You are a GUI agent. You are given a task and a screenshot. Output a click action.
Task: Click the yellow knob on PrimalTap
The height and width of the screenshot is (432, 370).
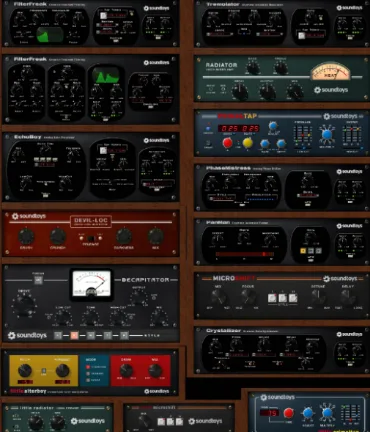248,143
